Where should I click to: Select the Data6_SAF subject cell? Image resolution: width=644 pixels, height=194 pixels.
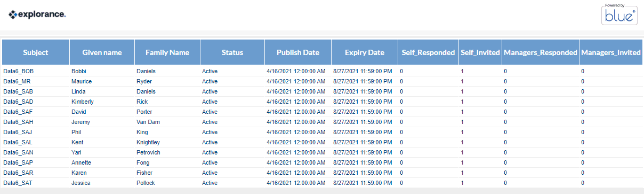[18, 112]
